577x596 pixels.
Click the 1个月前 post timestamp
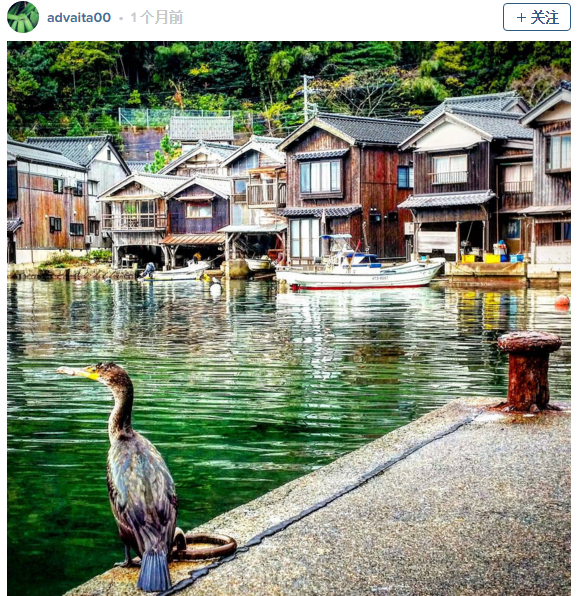tap(157, 17)
